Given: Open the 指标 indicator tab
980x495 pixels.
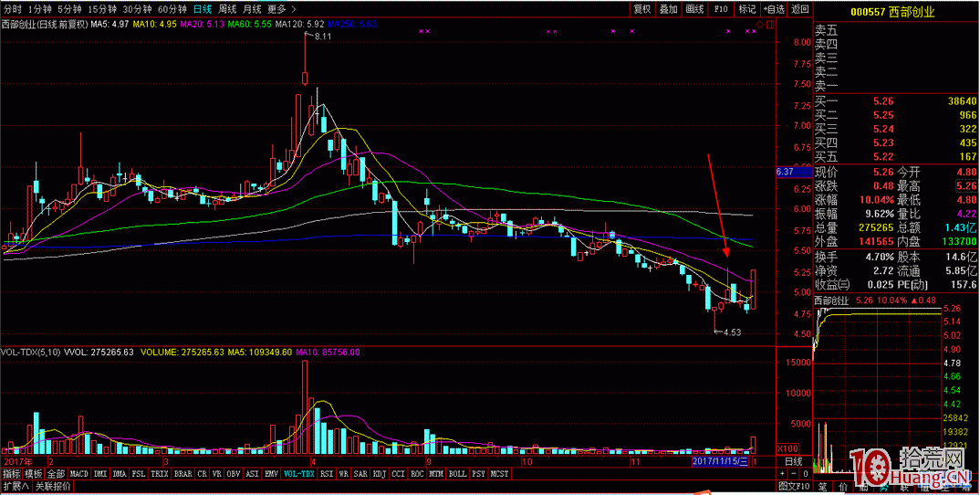Looking at the screenshot, I should point(12,474).
